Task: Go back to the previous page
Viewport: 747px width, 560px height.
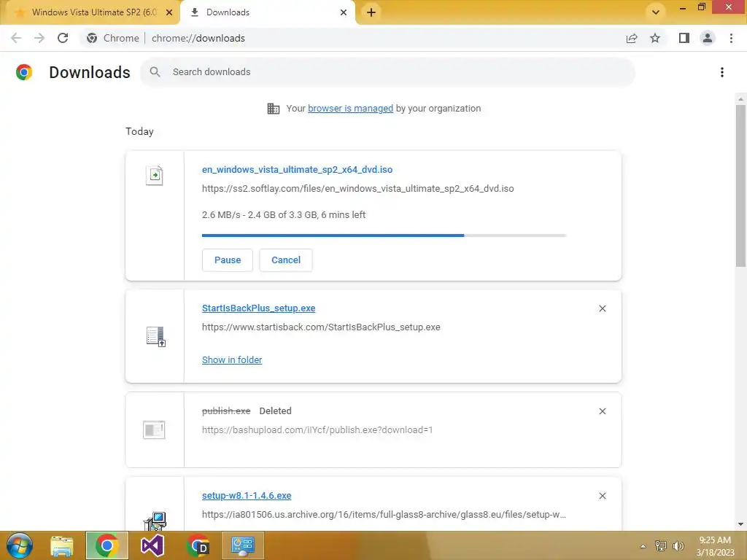Action: pos(16,38)
